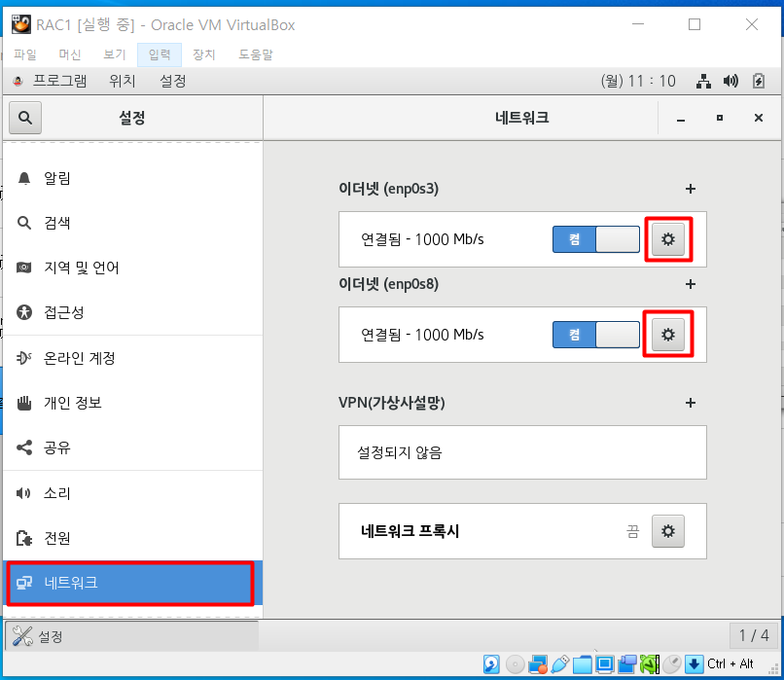This screenshot has height=680, width=784.
Task: Select 전원 in the settings sidebar
Action: pyautogui.click(x=132, y=538)
